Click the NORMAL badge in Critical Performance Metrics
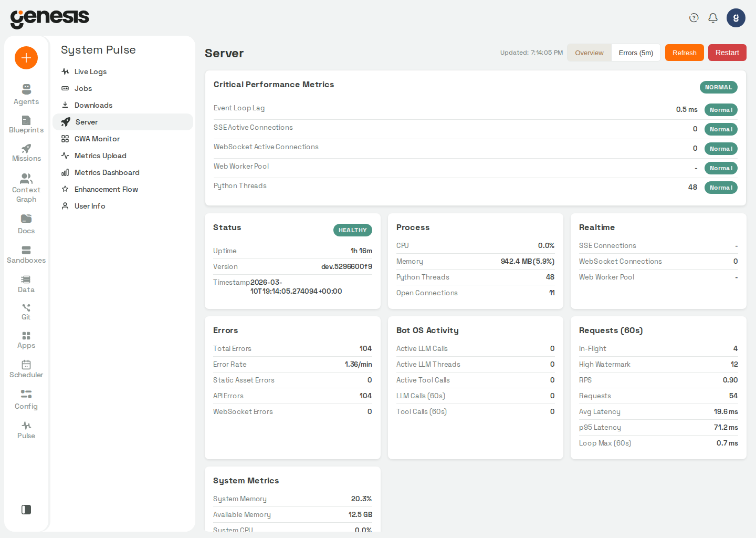 (719, 87)
